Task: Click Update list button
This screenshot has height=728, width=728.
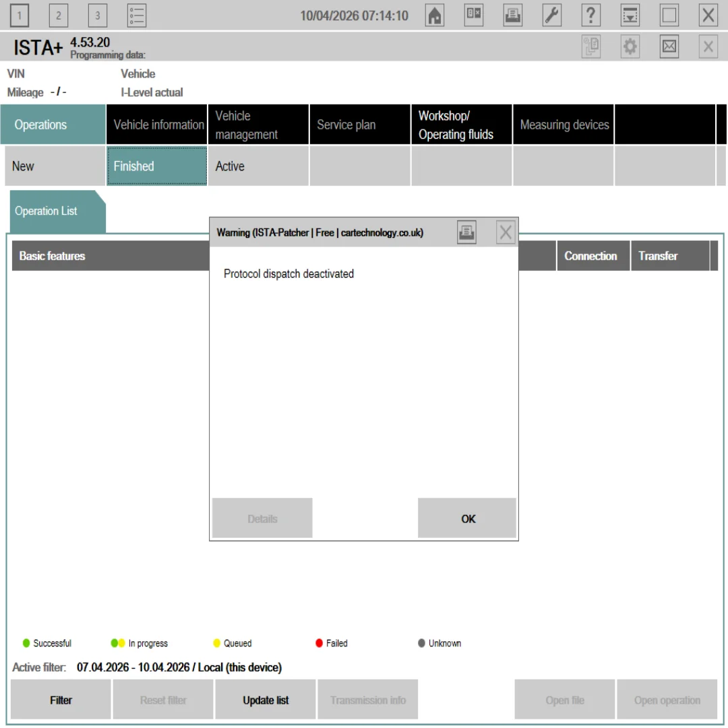Action: [266, 700]
